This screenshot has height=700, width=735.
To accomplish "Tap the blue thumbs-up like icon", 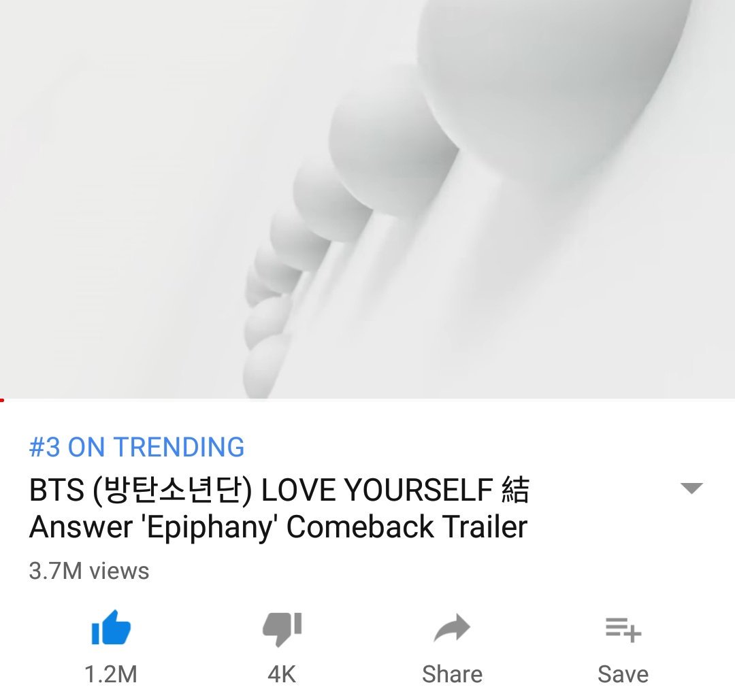I will point(111,628).
